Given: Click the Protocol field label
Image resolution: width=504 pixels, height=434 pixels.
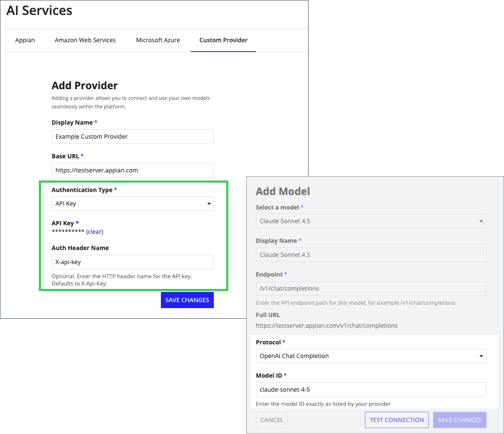Looking at the screenshot, I should [x=268, y=342].
